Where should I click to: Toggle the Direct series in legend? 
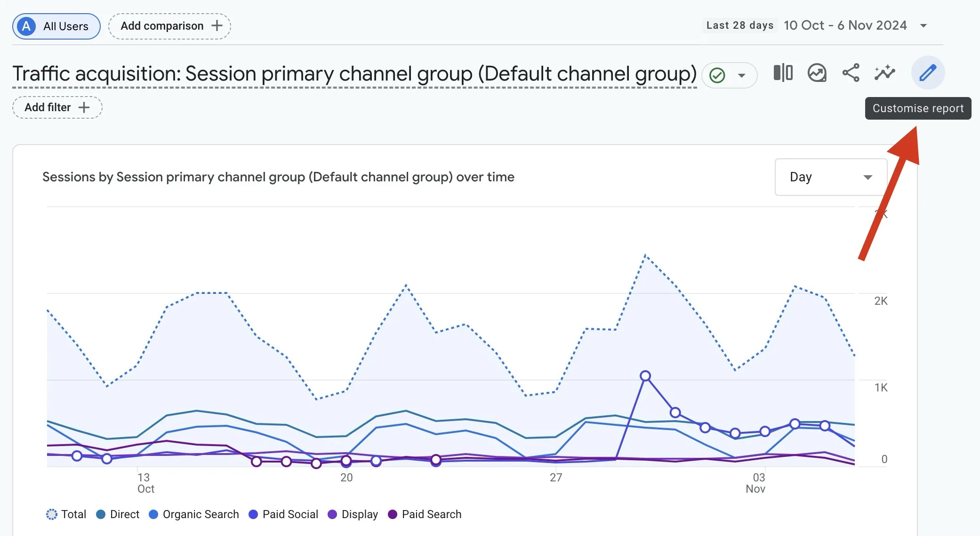click(118, 514)
